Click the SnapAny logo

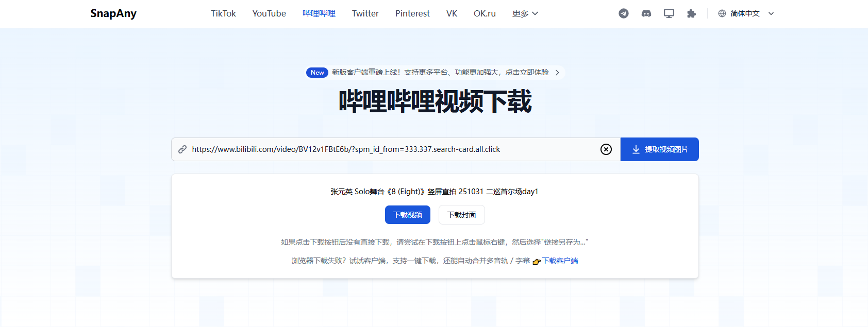[x=113, y=13]
